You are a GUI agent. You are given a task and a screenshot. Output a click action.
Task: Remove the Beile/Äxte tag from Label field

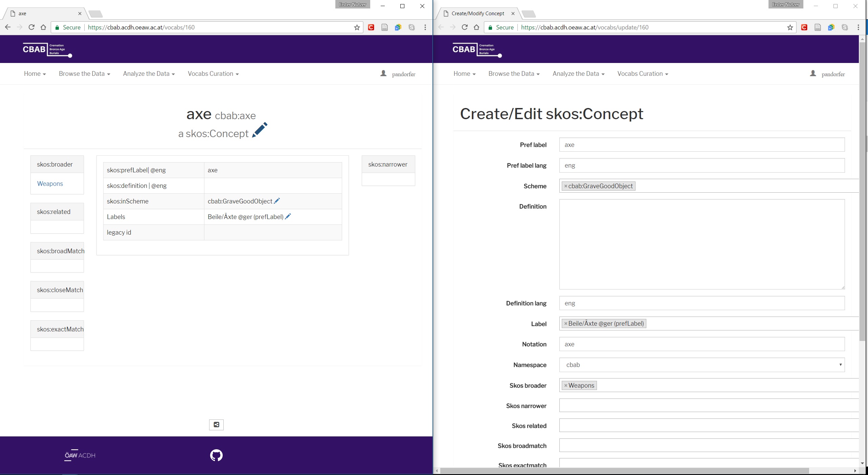tap(565, 324)
